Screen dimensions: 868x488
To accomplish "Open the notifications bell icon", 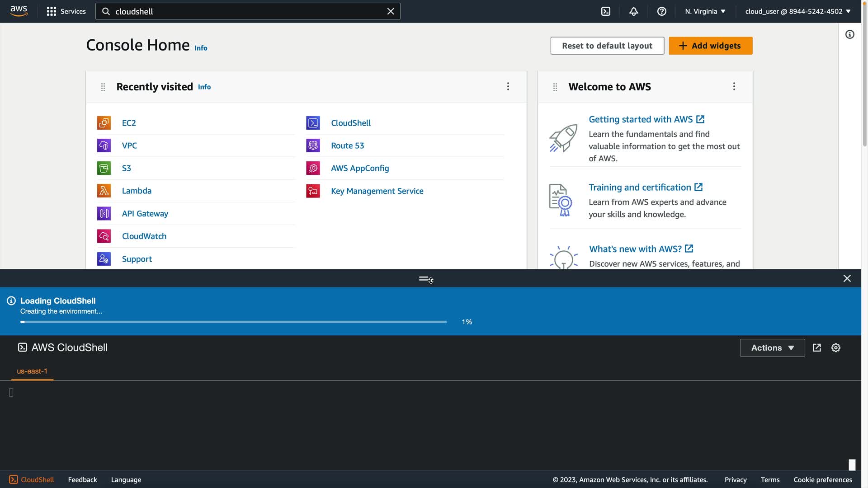I will click(x=633, y=11).
